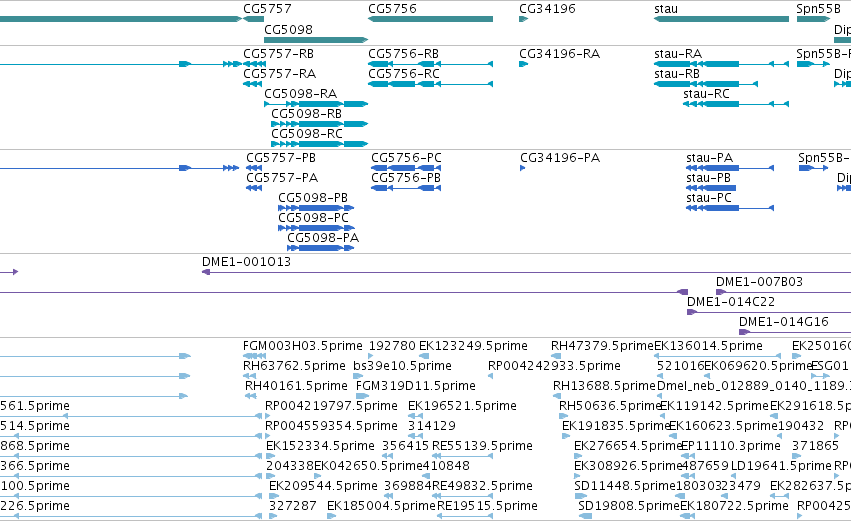Select EST EK123249.5prime
Image resolution: width=851 pixels, height=521 pixels.
[473, 346]
